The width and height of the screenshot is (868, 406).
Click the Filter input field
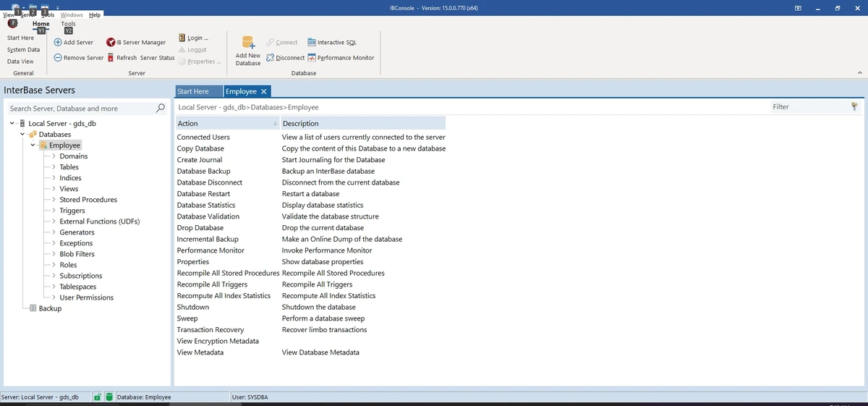(810, 106)
